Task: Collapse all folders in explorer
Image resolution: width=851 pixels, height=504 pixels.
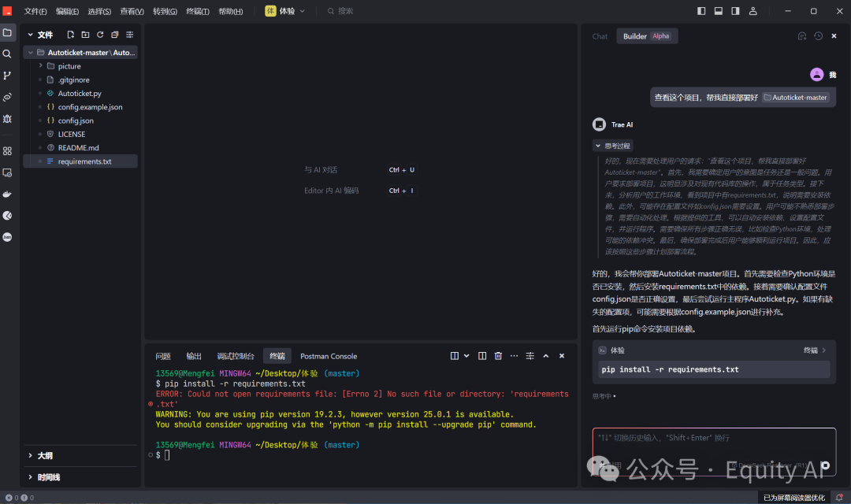Action: [115, 35]
